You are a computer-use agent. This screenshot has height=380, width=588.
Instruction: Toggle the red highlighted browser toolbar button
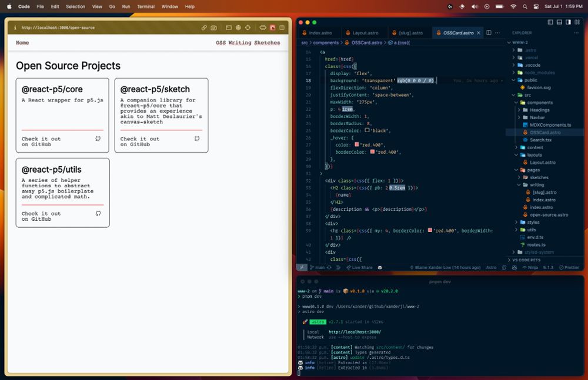tap(272, 28)
